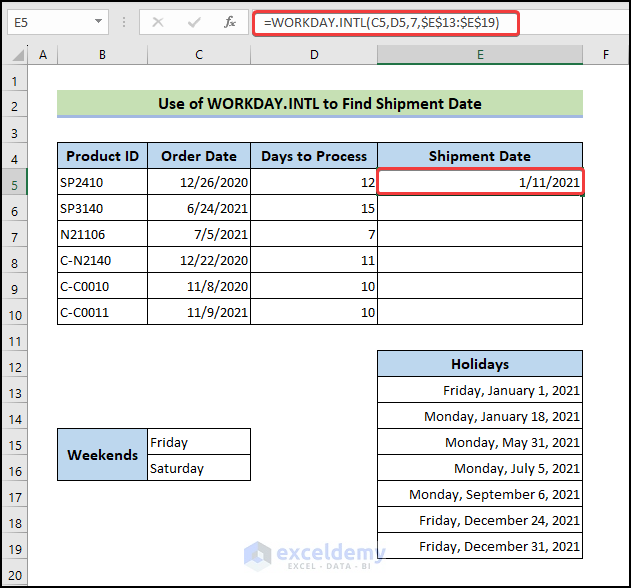Select order date 11/8/2020

[x=199, y=286]
